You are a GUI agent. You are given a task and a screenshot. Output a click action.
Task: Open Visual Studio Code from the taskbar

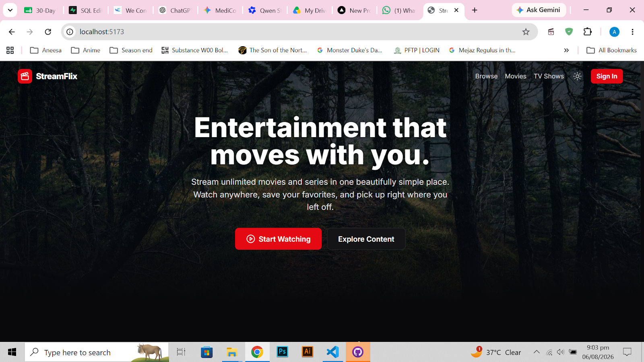[333, 352]
